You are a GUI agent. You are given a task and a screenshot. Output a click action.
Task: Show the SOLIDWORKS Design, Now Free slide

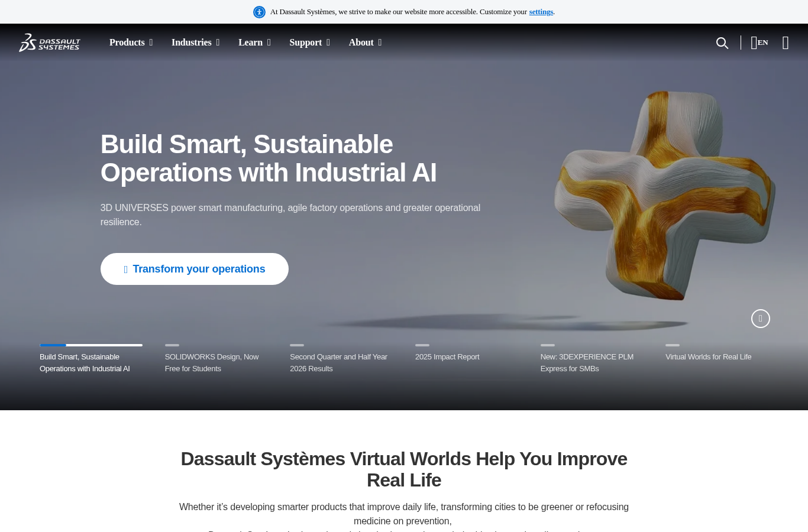(216, 359)
